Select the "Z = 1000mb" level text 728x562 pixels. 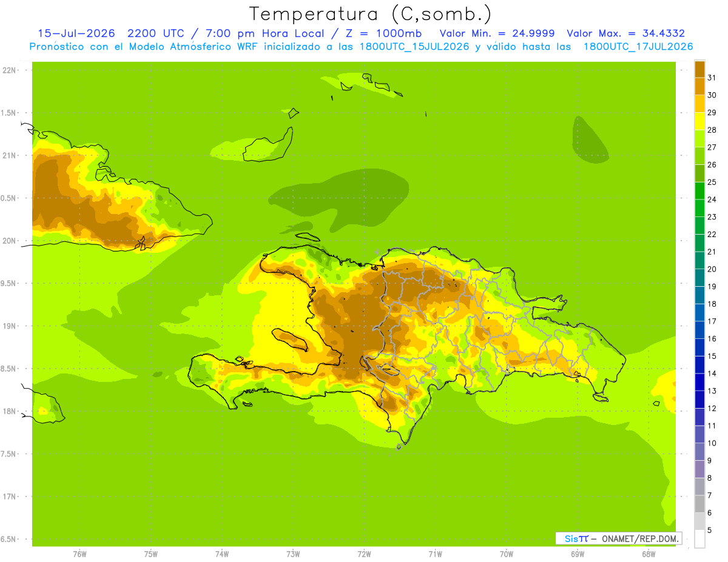384,33
